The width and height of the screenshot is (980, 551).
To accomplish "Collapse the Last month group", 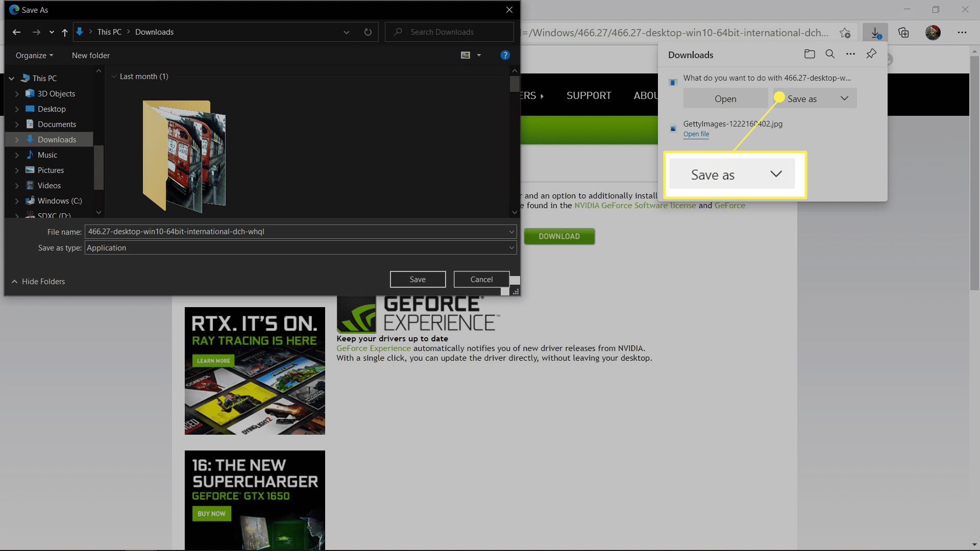I will pyautogui.click(x=114, y=77).
